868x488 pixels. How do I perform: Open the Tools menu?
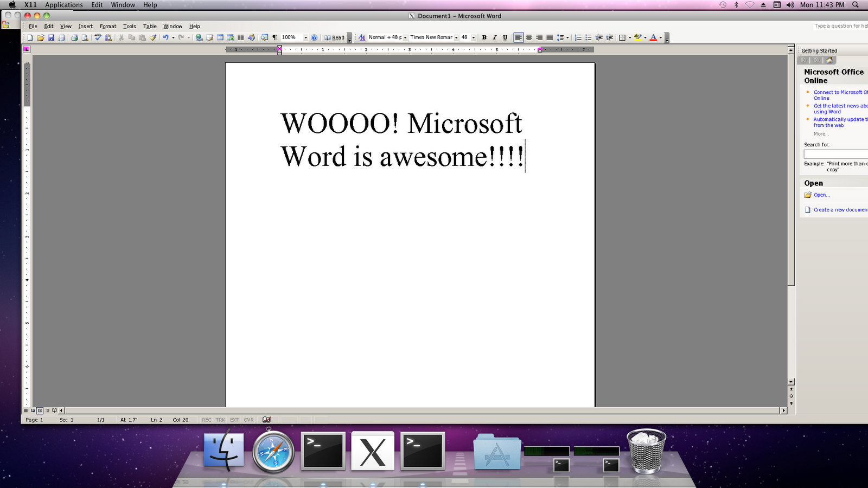pyautogui.click(x=130, y=26)
